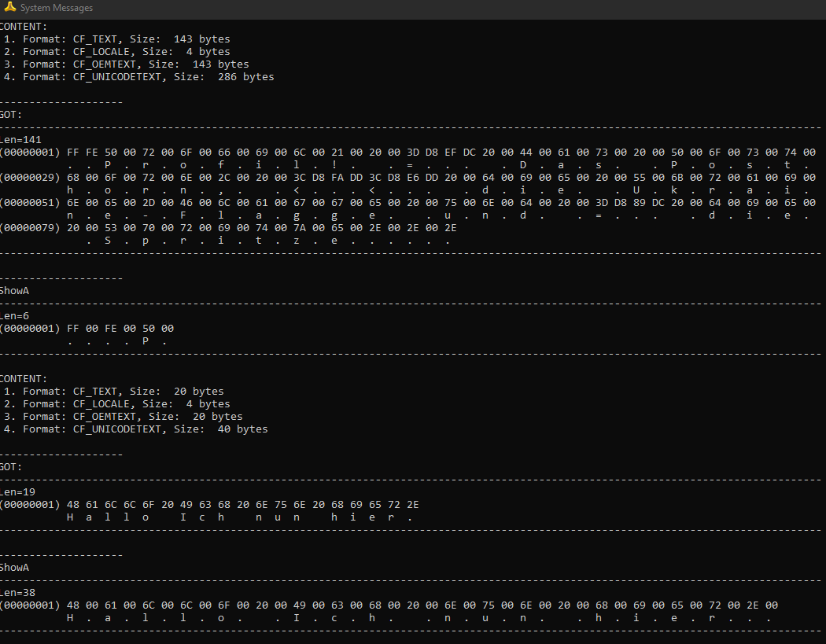Viewport: 826px width, 644px height.
Task: Select hex row "FF 00 FE 00 50 00"
Action: point(120,329)
